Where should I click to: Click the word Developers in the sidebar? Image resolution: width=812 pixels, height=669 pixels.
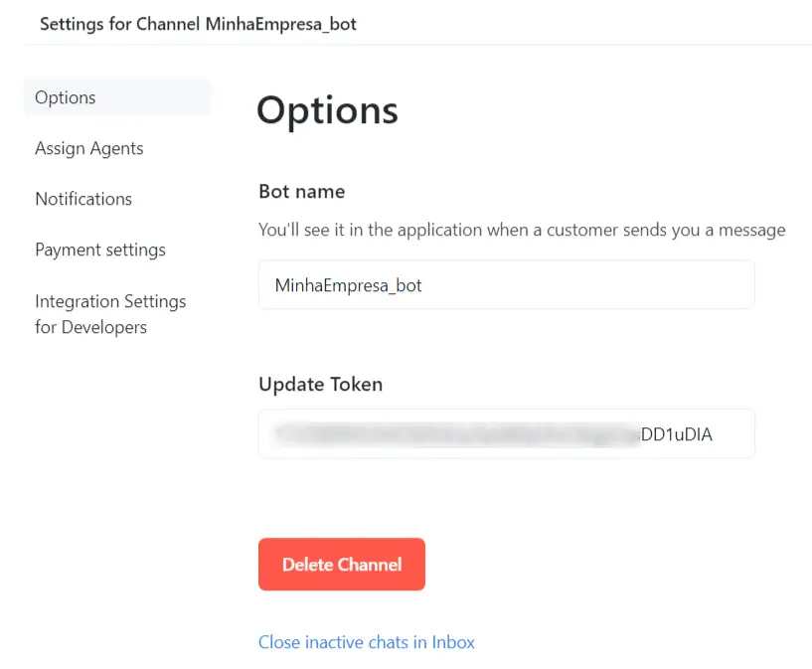point(104,327)
